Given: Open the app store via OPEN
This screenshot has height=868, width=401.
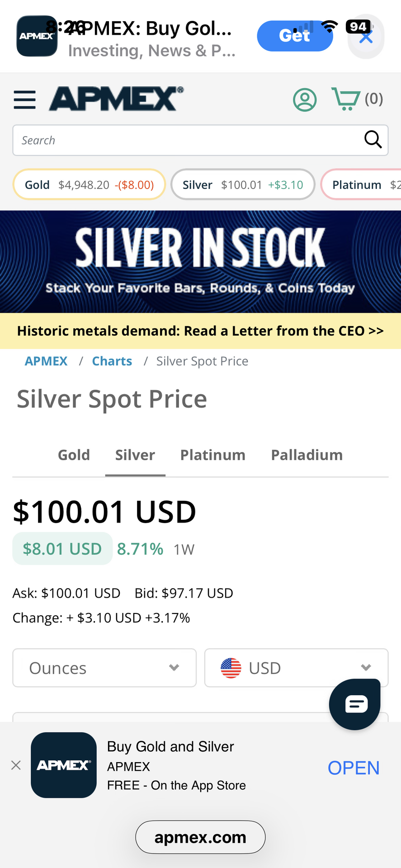Looking at the screenshot, I should 353,768.
